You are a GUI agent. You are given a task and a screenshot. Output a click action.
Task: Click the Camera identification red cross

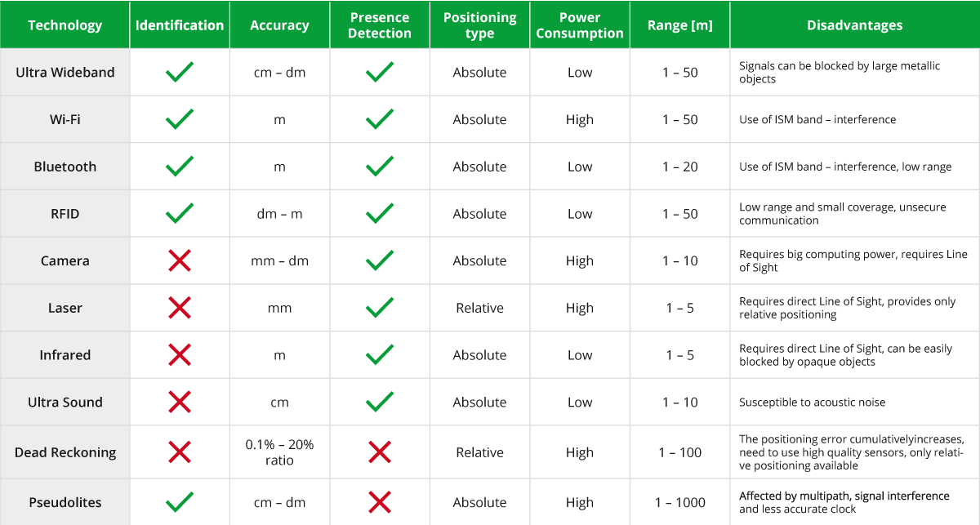pos(180,261)
